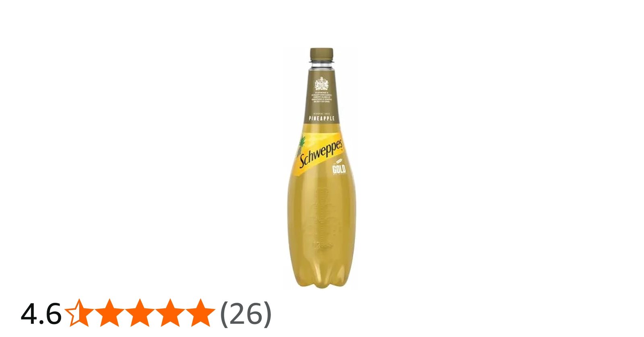
Task: Click the third filled orange star
Action: click(x=139, y=312)
